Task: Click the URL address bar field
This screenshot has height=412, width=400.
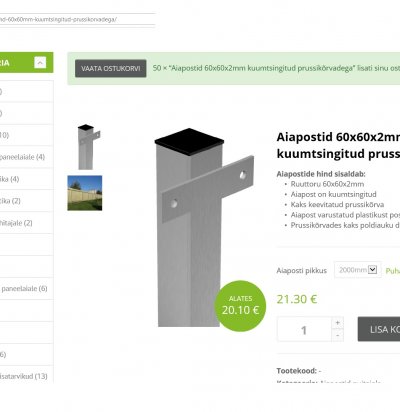Action: pyautogui.click(x=77, y=19)
